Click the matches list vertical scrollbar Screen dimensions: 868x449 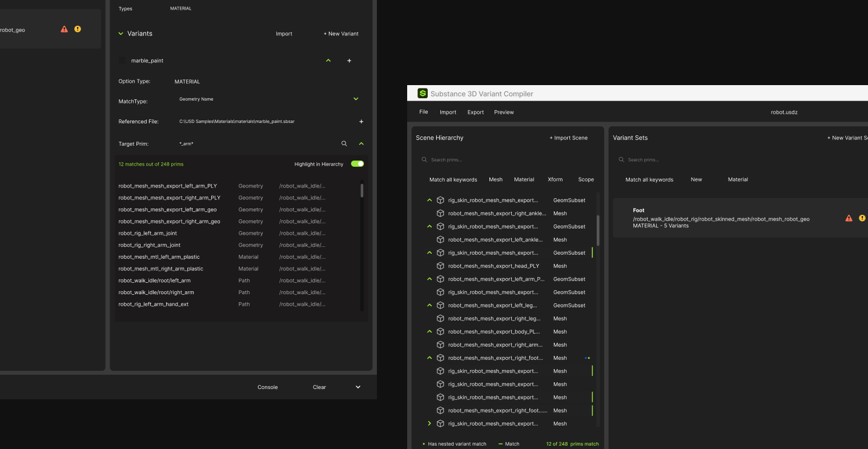coord(362,190)
